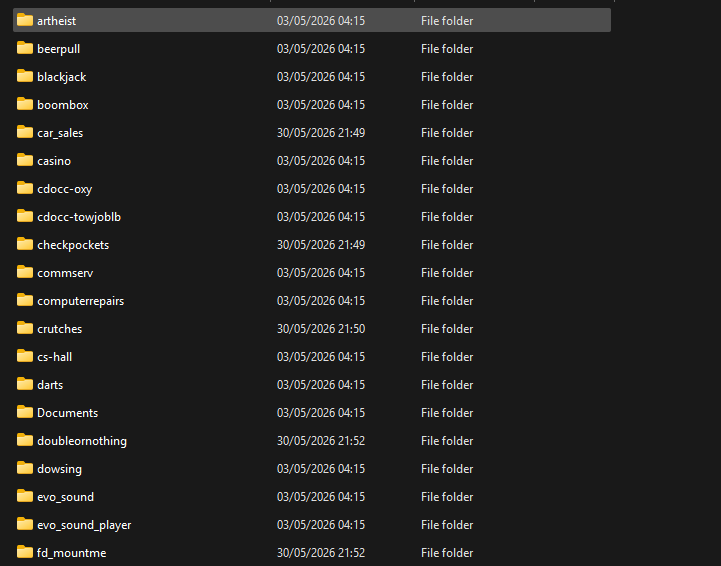Select the evo_sound_player folder icon
The height and width of the screenshot is (566, 721).
25,525
